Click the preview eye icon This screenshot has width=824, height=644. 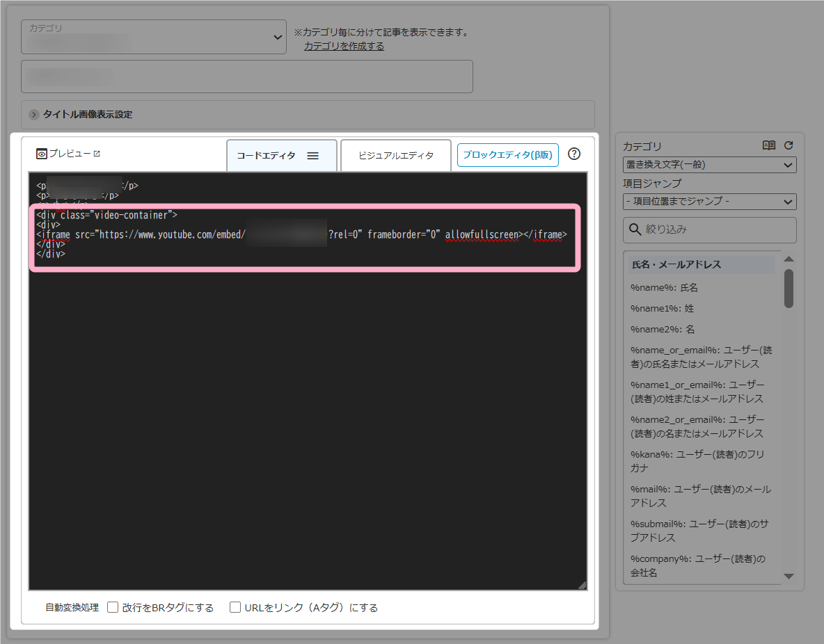point(42,154)
